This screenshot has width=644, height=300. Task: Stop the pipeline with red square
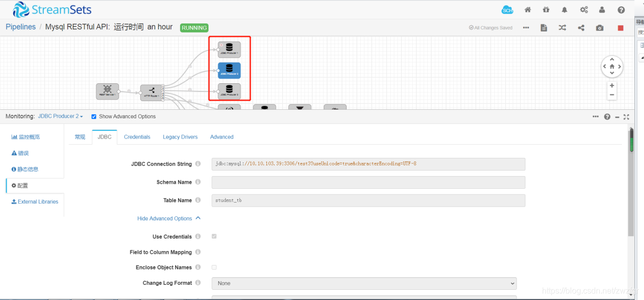[620, 28]
